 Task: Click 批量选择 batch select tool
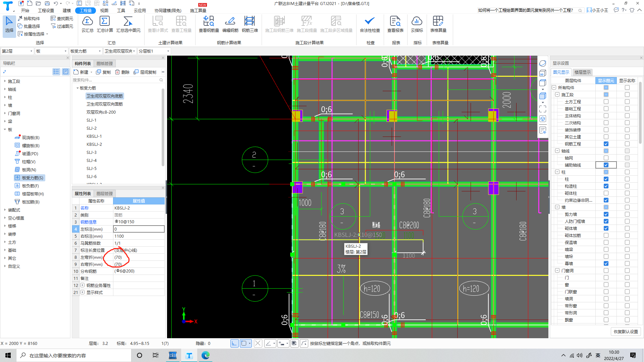(29, 26)
